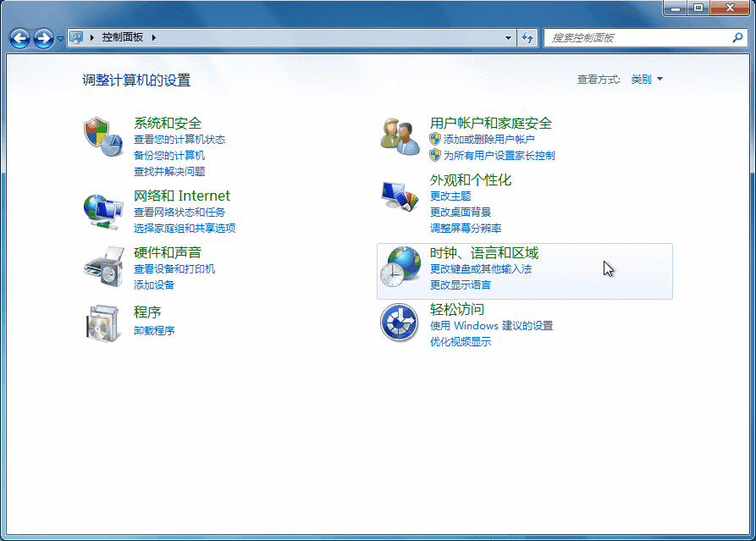The image size is (756, 541).
Task: Open 网络和 Internet category
Action: click(182, 196)
